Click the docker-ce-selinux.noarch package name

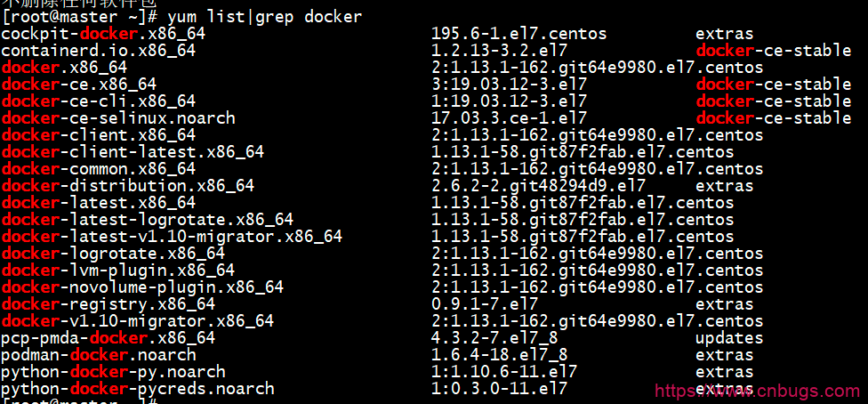(x=117, y=118)
